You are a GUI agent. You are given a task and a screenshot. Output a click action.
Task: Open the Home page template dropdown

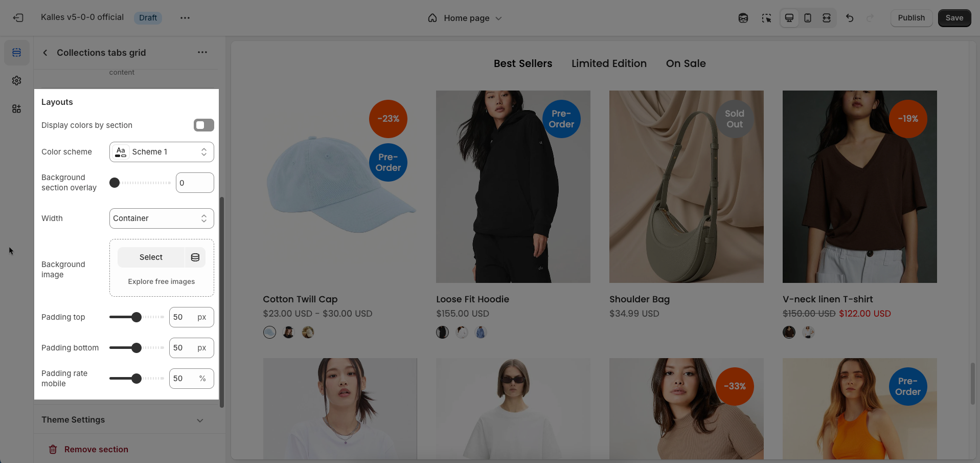coord(465,18)
